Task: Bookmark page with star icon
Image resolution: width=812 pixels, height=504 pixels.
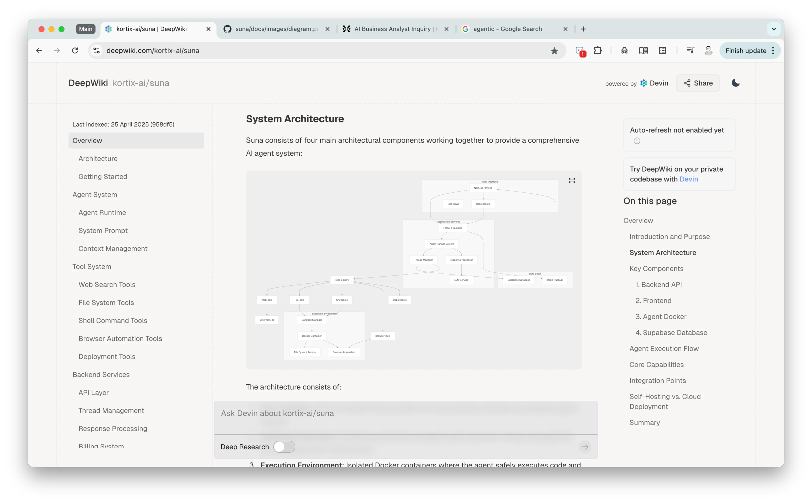Action: coord(554,51)
